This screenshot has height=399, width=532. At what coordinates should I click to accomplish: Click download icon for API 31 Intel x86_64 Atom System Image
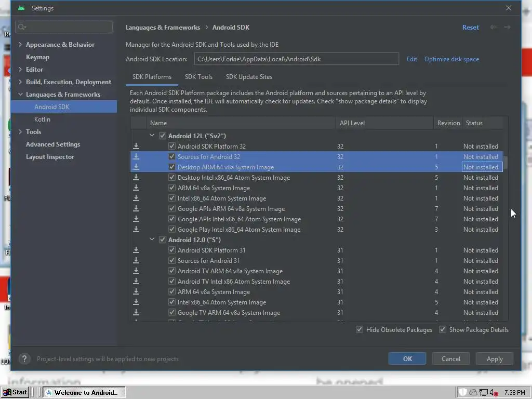tap(136, 302)
